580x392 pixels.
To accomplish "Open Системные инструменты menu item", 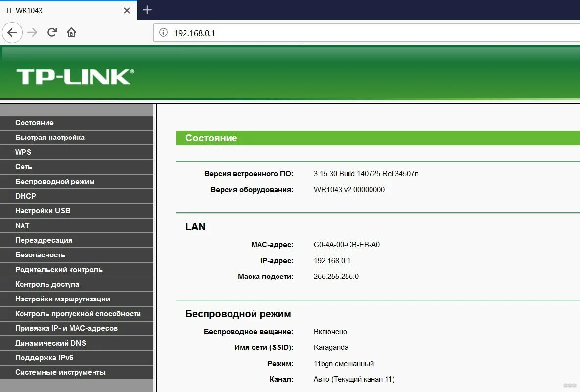I will (76, 372).
